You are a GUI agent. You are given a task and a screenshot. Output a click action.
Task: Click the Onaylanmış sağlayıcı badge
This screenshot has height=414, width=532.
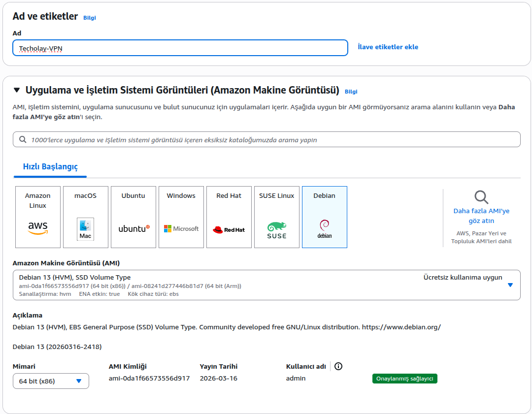pos(405,379)
